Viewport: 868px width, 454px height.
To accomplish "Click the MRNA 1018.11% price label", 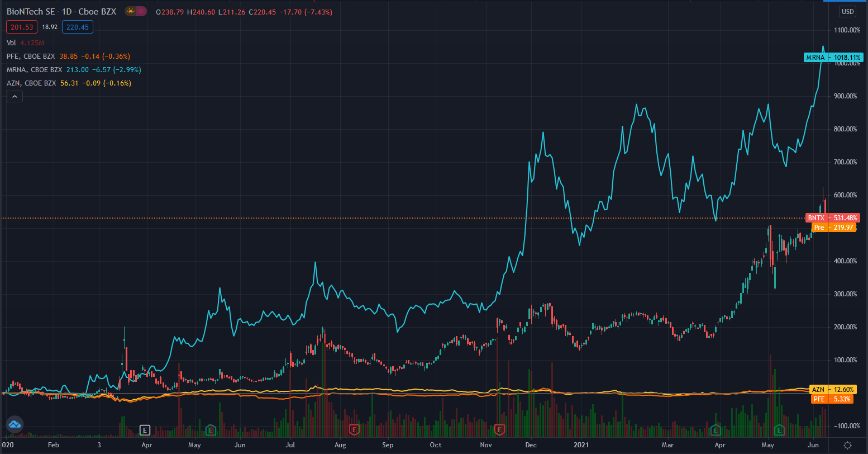I will 834,57.
